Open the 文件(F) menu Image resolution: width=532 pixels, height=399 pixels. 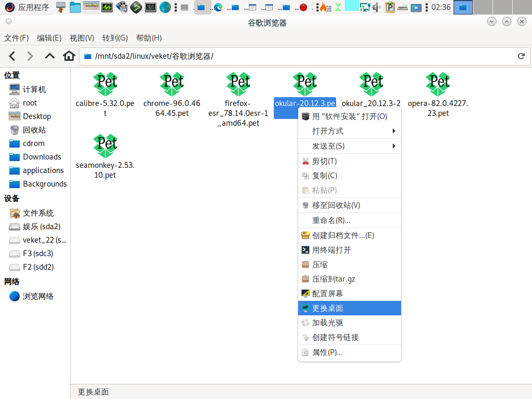16,38
